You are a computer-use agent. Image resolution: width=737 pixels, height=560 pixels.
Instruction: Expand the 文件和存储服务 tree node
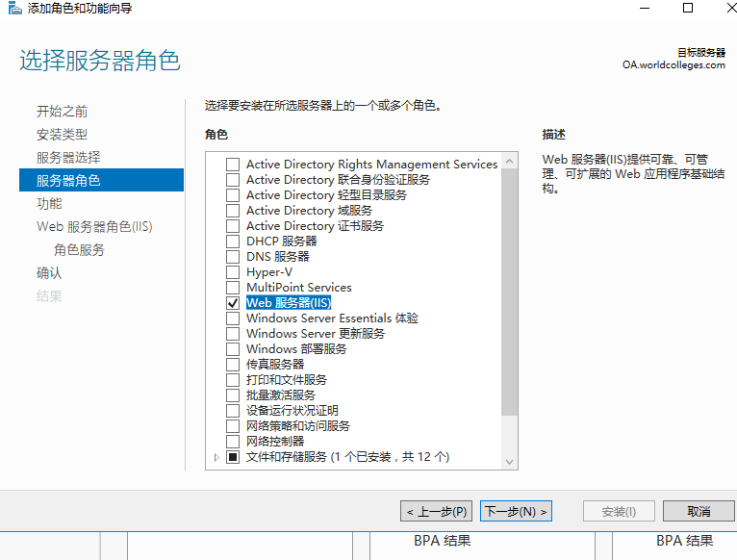click(x=216, y=457)
